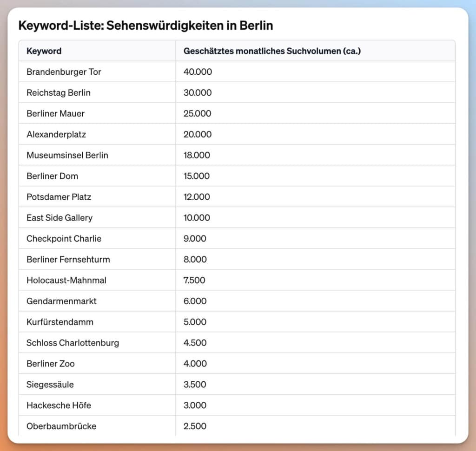Select the 'Holocaust-Mahnmal' keyword cell

tap(66, 281)
